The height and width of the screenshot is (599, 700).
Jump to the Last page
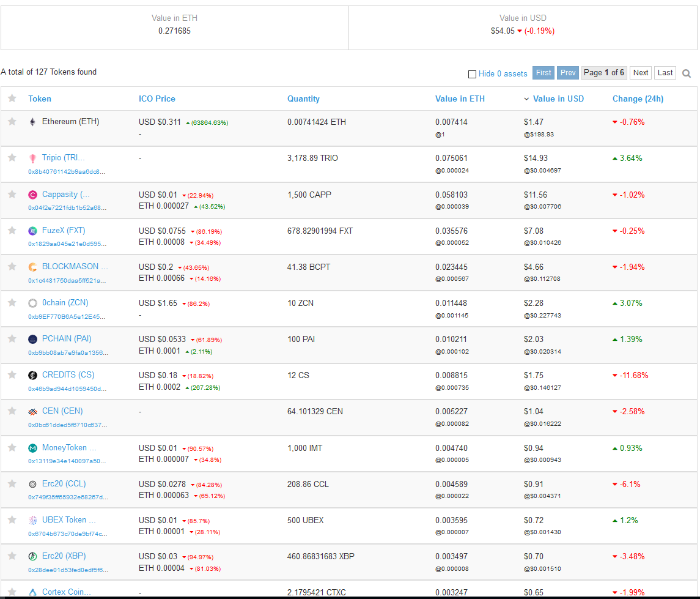pyautogui.click(x=665, y=72)
